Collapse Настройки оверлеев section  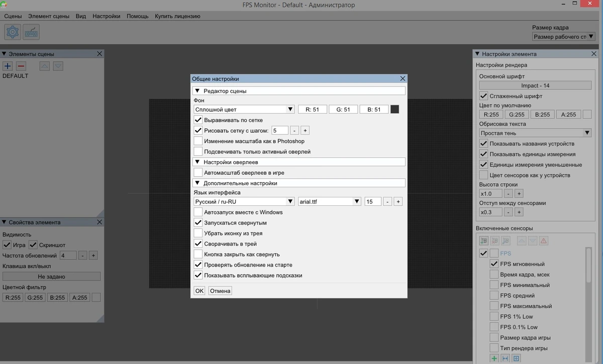[299, 162]
